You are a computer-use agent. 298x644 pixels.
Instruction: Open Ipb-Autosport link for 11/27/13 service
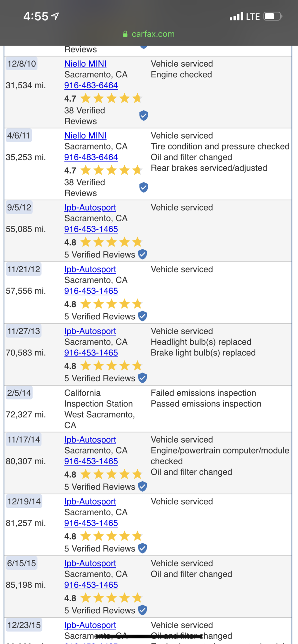pos(90,331)
